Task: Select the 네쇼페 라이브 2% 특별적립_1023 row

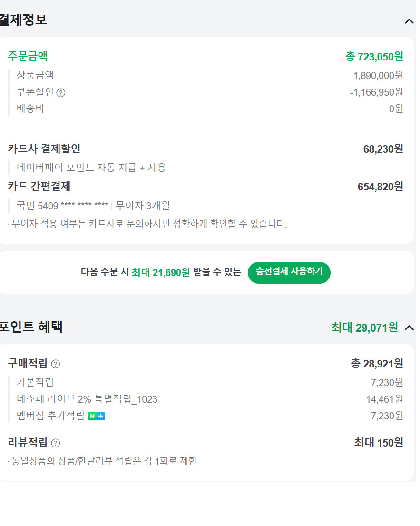Action: (87, 399)
